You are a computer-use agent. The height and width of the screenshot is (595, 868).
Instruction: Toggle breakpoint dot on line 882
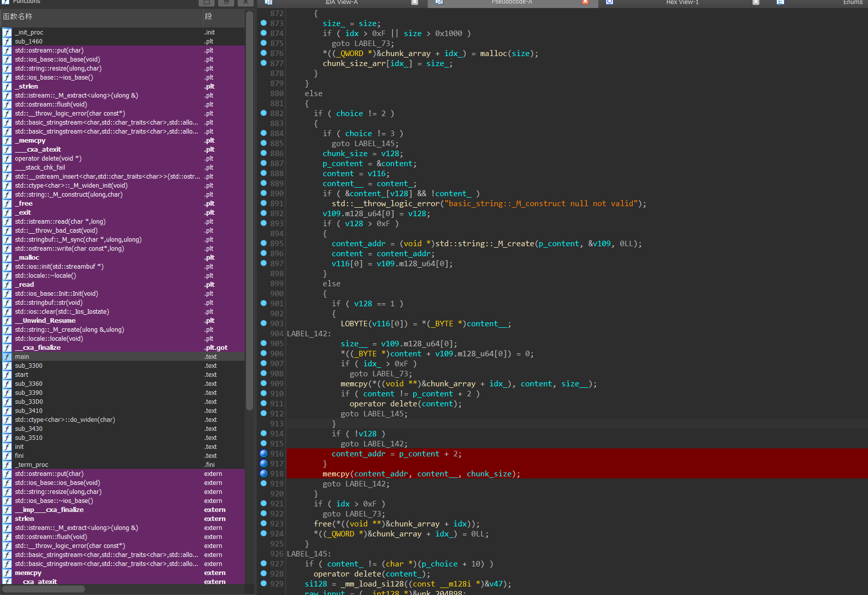click(264, 113)
